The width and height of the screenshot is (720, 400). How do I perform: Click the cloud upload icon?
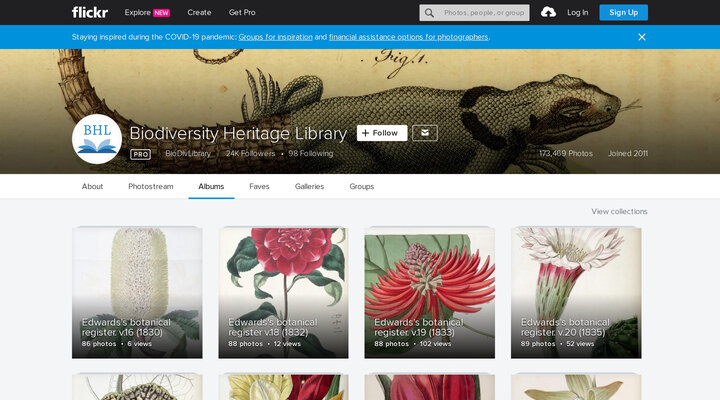pyautogui.click(x=548, y=12)
